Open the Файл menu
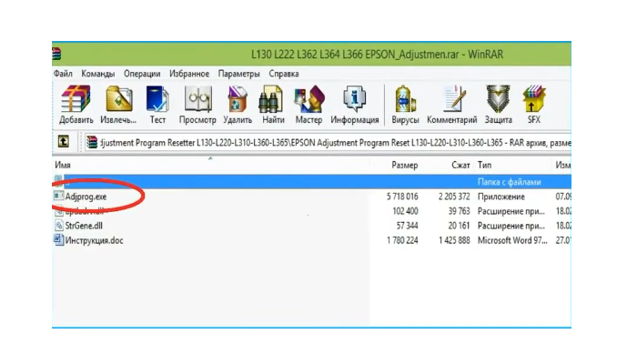Viewport: 637px width, 364px height. [63, 74]
